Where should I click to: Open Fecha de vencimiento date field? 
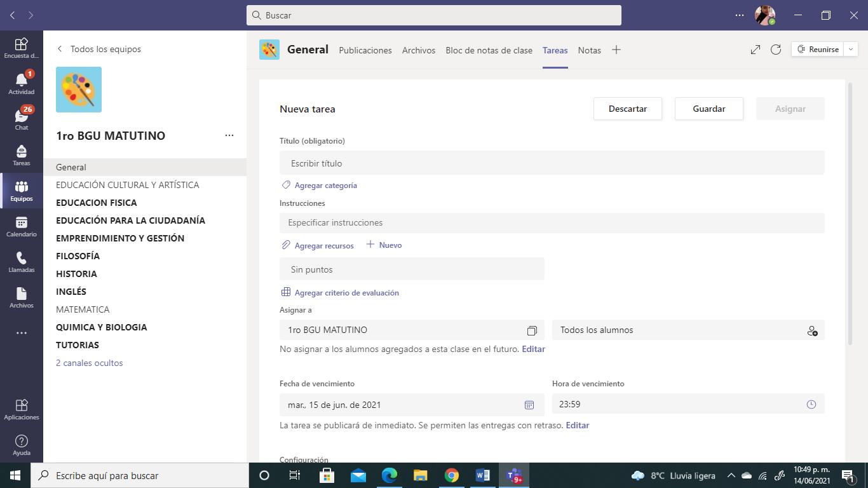[412, 405]
